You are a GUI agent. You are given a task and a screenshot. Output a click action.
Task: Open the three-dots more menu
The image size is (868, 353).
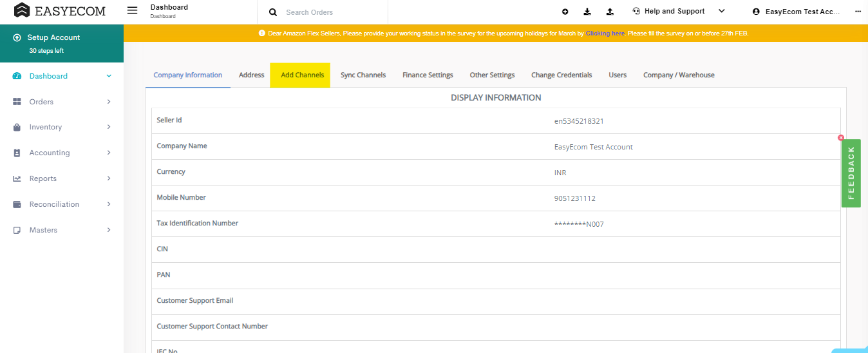(x=858, y=12)
